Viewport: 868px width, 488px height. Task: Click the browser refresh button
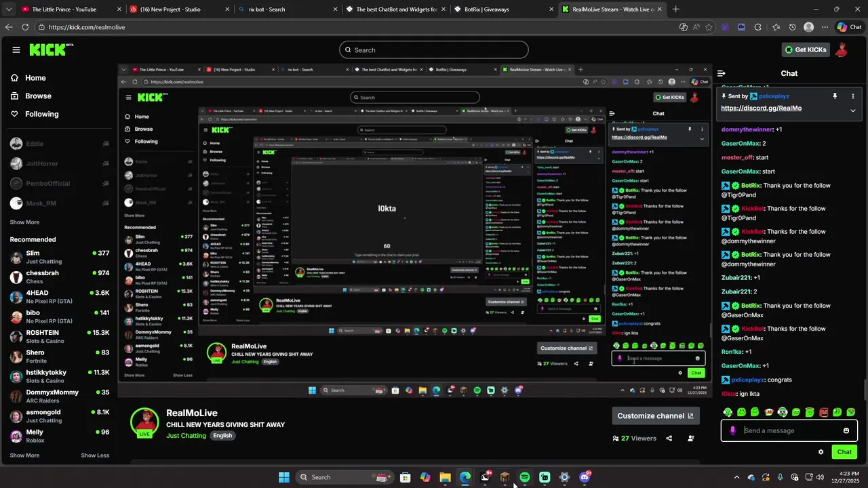25,27
